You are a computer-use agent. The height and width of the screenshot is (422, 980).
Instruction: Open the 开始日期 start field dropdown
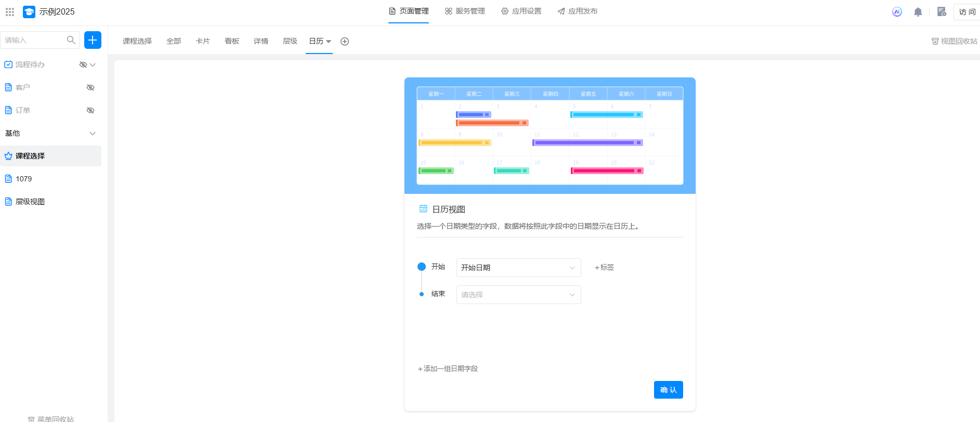tap(518, 268)
